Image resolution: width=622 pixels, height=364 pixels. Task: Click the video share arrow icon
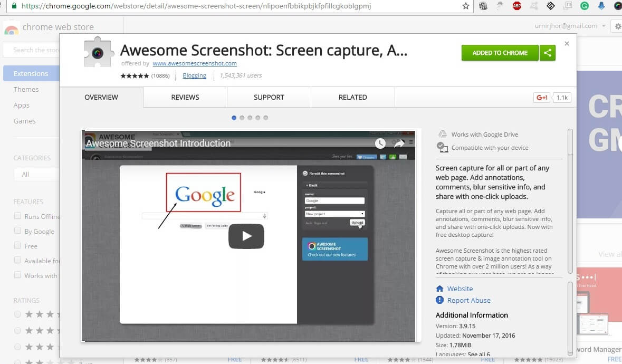[x=399, y=143]
